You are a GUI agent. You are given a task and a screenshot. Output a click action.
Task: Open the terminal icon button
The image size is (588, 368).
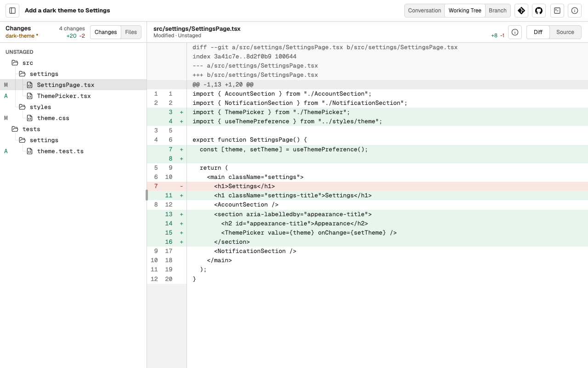[557, 11]
